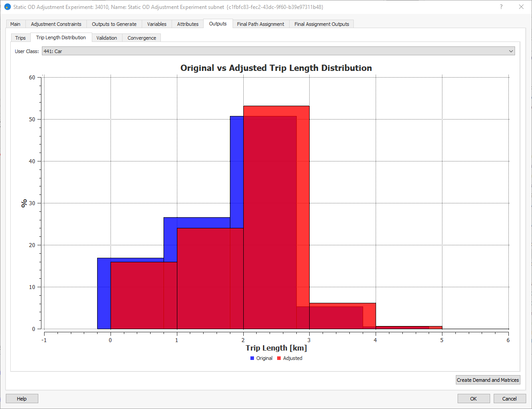532x409 pixels.
Task: Select the Variables tab
Action: click(x=157, y=24)
